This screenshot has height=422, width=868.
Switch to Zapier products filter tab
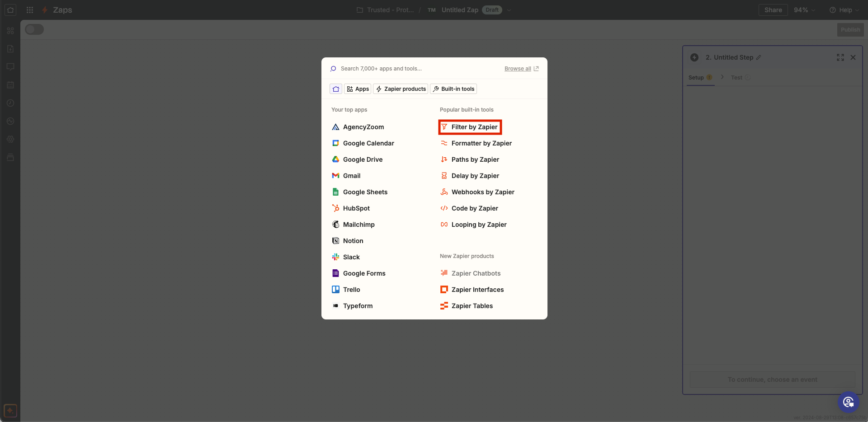401,89
